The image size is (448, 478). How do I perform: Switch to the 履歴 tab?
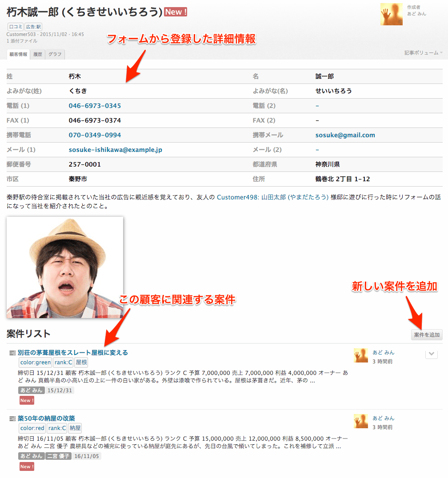pos(37,54)
